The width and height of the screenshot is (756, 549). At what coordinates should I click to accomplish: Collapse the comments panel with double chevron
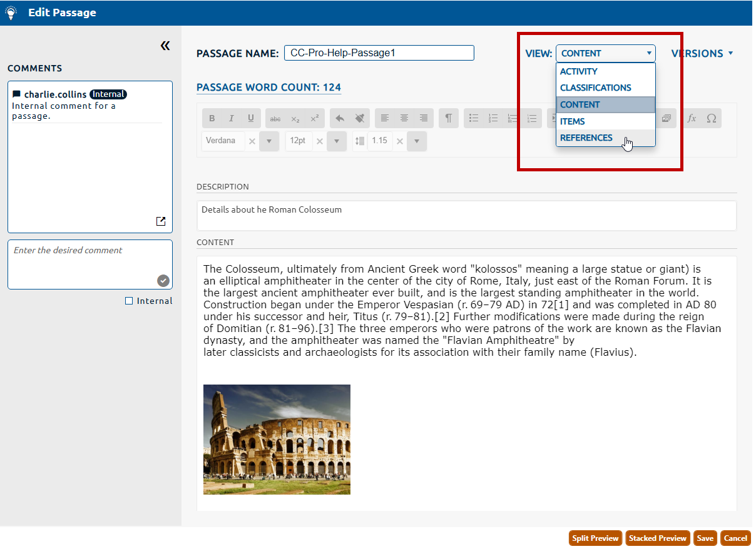click(x=165, y=46)
